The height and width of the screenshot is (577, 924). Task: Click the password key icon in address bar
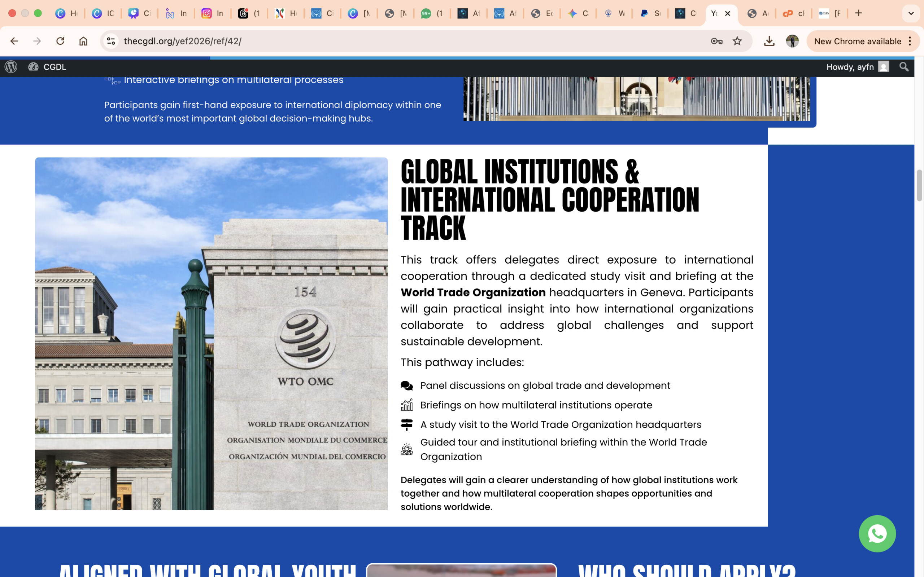[716, 41]
